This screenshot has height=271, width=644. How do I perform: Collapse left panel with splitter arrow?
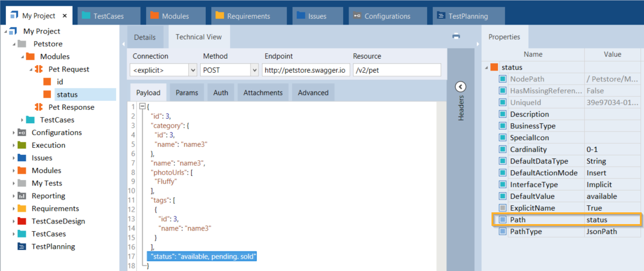coord(123,45)
